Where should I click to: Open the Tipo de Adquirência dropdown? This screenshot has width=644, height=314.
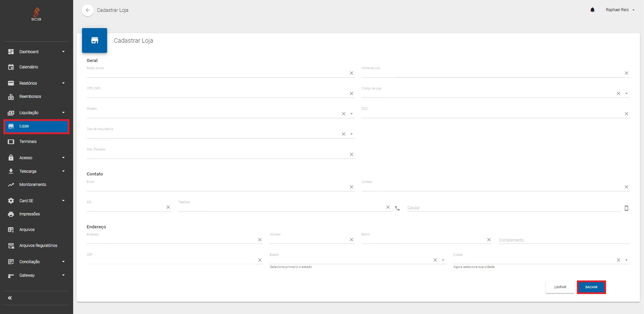351,134
